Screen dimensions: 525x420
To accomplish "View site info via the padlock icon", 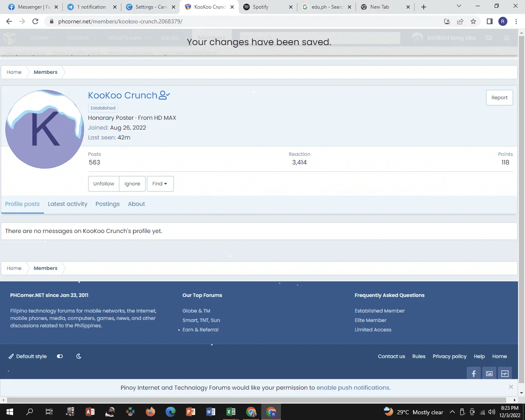I will [51, 21].
